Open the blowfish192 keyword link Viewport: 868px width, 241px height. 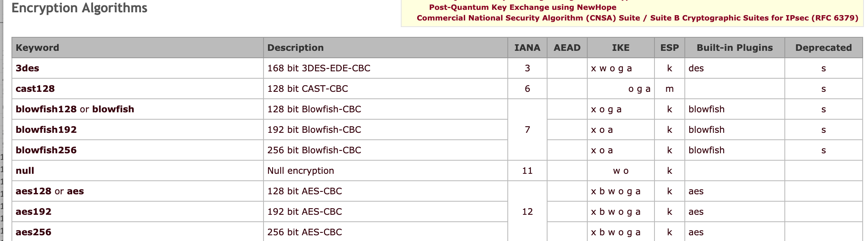(46, 130)
